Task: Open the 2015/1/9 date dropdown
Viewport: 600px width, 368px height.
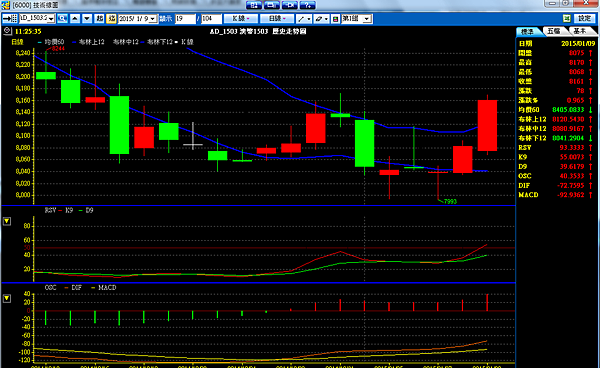Action: click(x=153, y=19)
